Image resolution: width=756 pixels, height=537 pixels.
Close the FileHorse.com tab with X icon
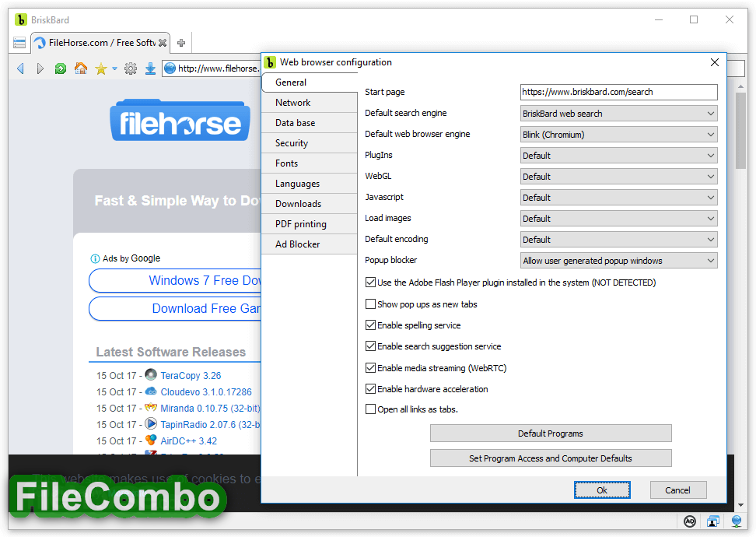163,43
